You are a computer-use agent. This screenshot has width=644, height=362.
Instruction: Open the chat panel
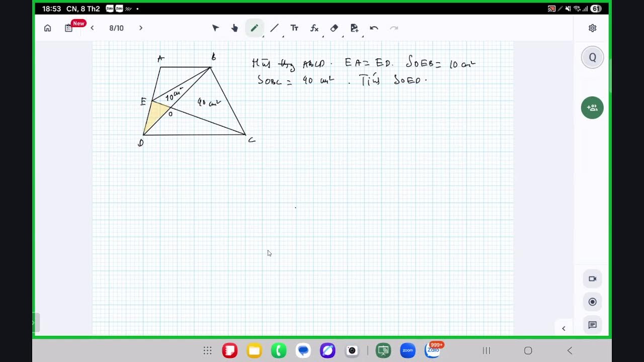pyautogui.click(x=593, y=325)
